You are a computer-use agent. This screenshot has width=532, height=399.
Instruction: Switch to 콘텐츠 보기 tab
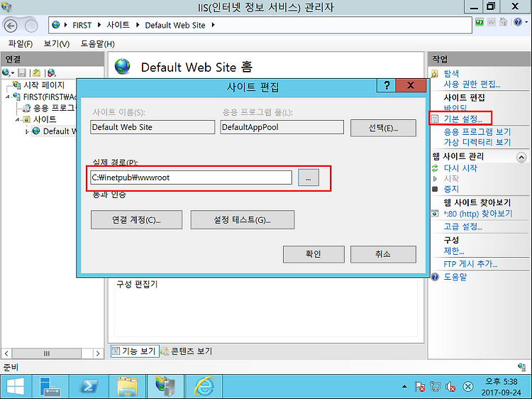click(187, 351)
